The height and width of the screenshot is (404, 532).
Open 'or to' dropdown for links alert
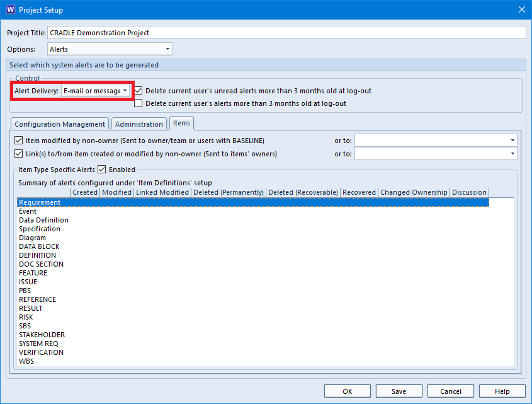(436, 154)
